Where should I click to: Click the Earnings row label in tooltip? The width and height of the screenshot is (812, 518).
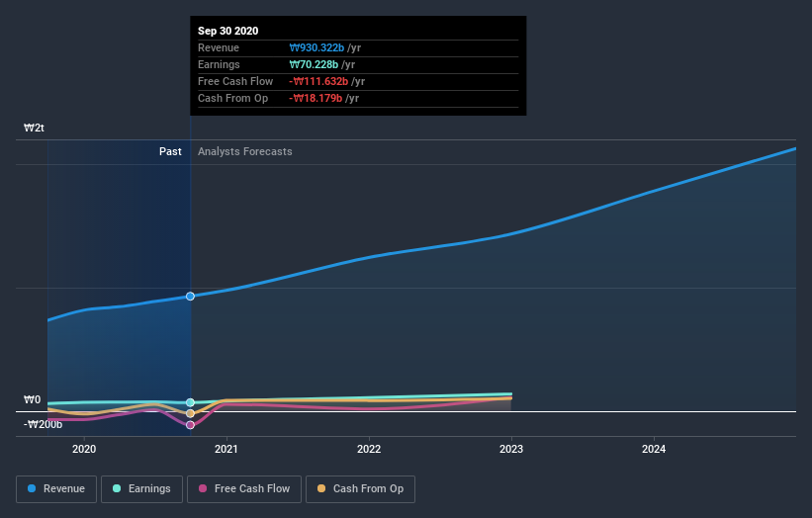point(219,64)
